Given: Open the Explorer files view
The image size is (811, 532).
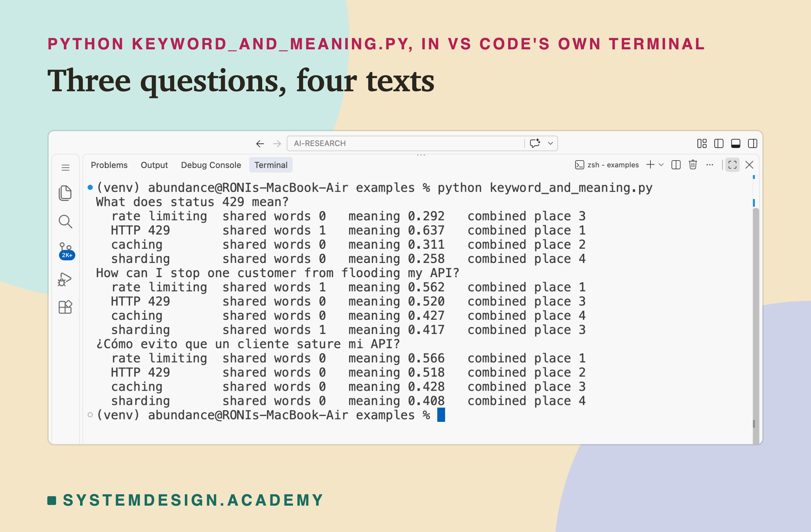Looking at the screenshot, I should tap(66, 193).
